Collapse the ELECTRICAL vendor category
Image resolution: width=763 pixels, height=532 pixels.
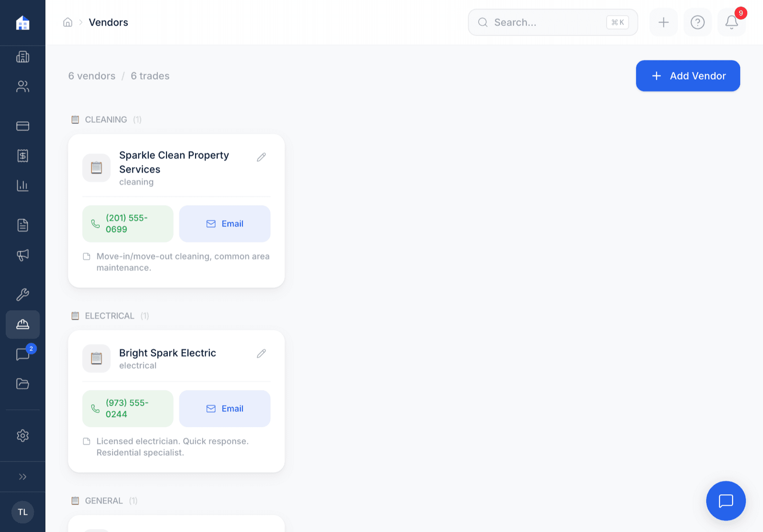[110, 316]
